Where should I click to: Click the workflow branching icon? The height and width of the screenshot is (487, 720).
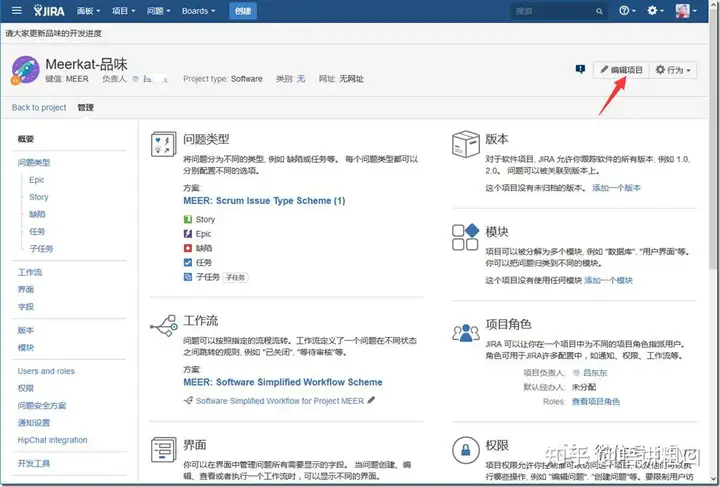point(163,326)
